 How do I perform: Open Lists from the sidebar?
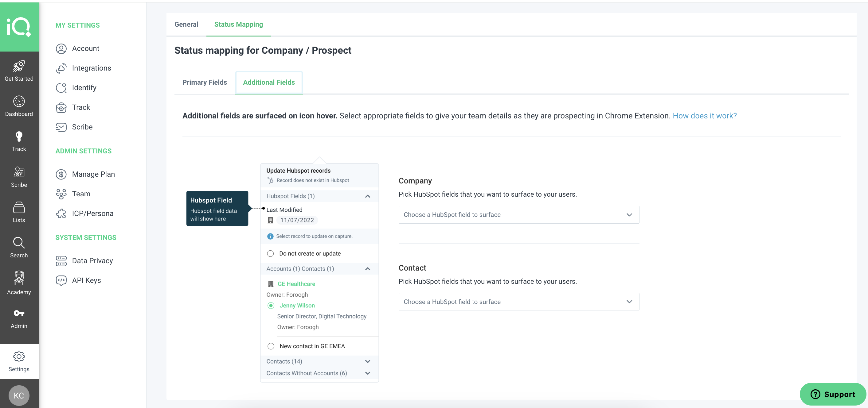(19, 212)
